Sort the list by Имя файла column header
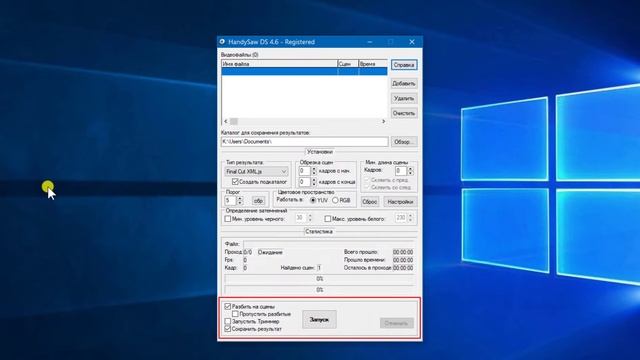 click(280, 64)
